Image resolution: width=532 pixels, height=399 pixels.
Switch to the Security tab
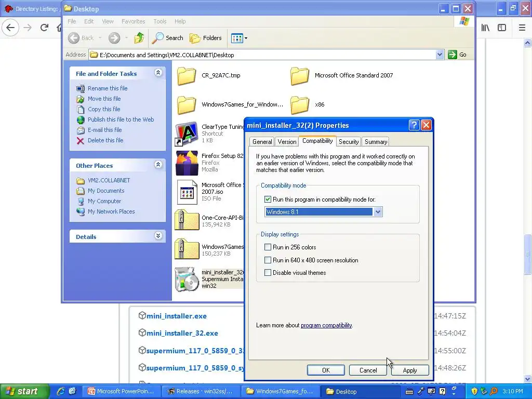pos(349,142)
